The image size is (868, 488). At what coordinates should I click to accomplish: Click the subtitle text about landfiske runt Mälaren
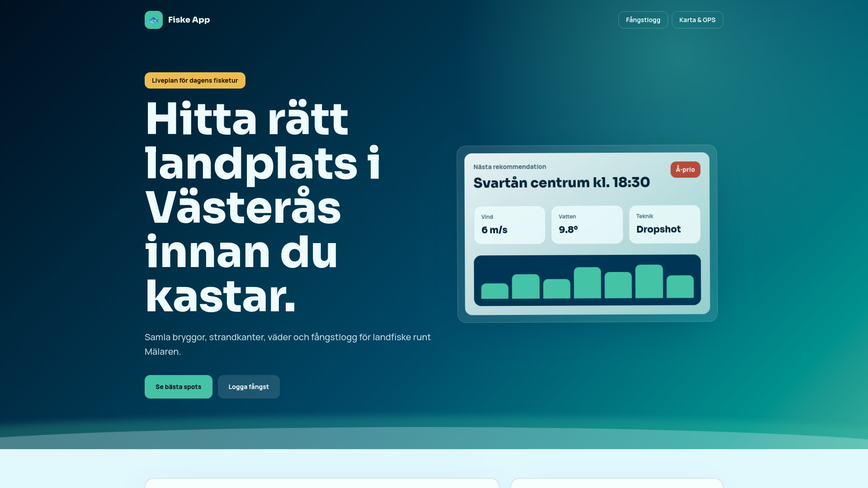pos(288,344)
